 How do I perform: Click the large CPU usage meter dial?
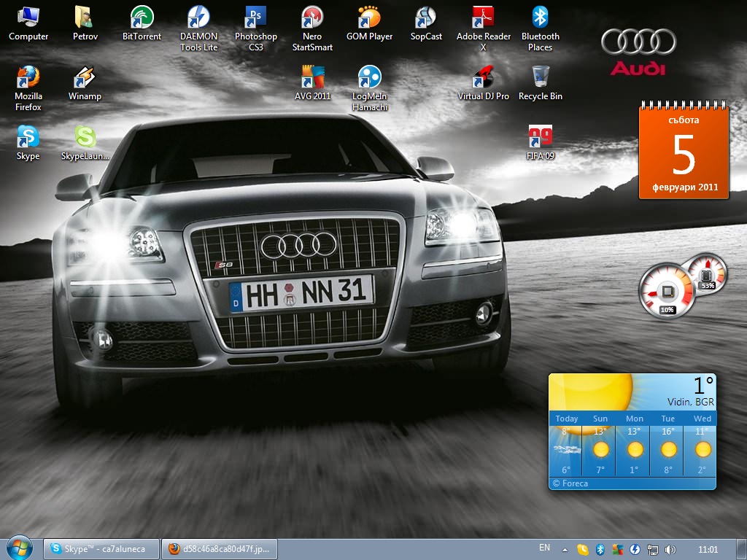[667, 291]
